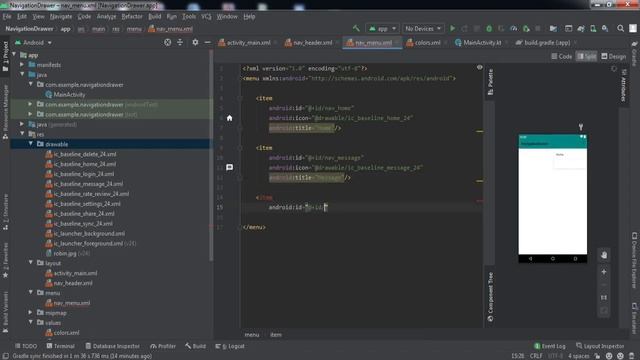Select robin.jpg in drawable folder
The height and width of the screenshot is (360, 640).
pyautogui.click(x=65, y=253)
